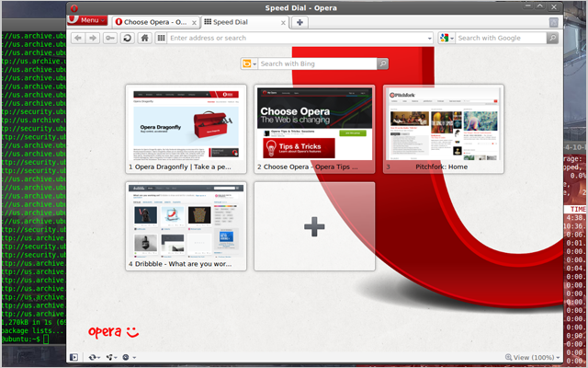This screenshot has width=588, height=368.
Task: Go back with the back arrow
Action: click(78, 38)
